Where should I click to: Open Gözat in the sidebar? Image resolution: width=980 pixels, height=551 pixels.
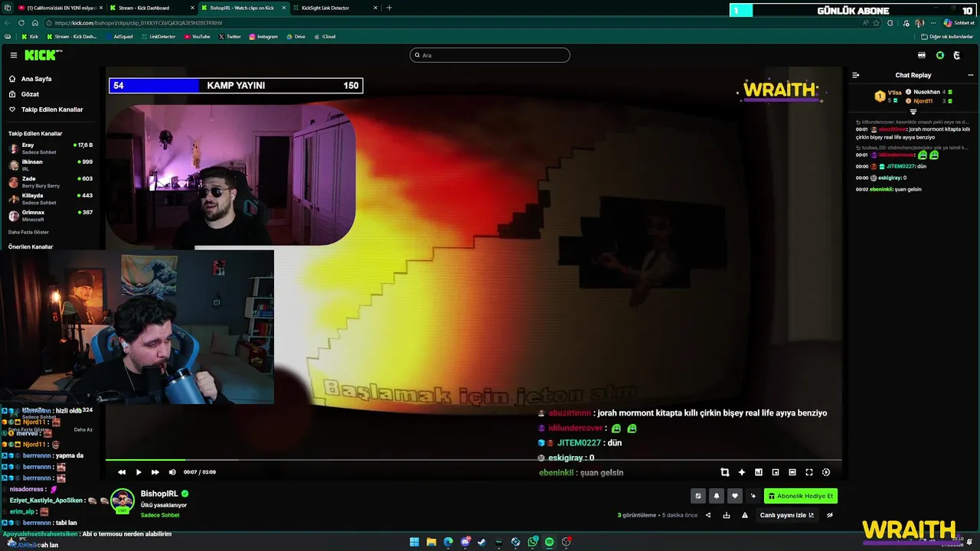[30, 94]
